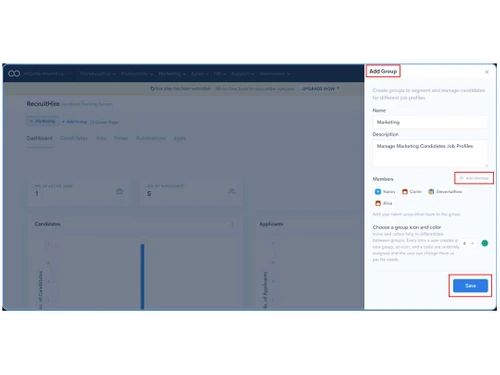Open the Marketing menu in top navigation
Screen dimensions: 500x375
coord(172,74)
